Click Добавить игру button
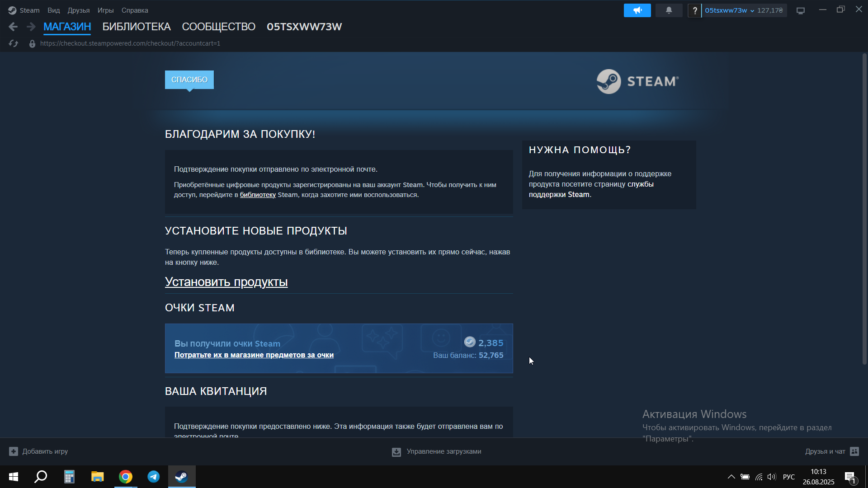Screen dimensions: 868x488 (38, 451)
